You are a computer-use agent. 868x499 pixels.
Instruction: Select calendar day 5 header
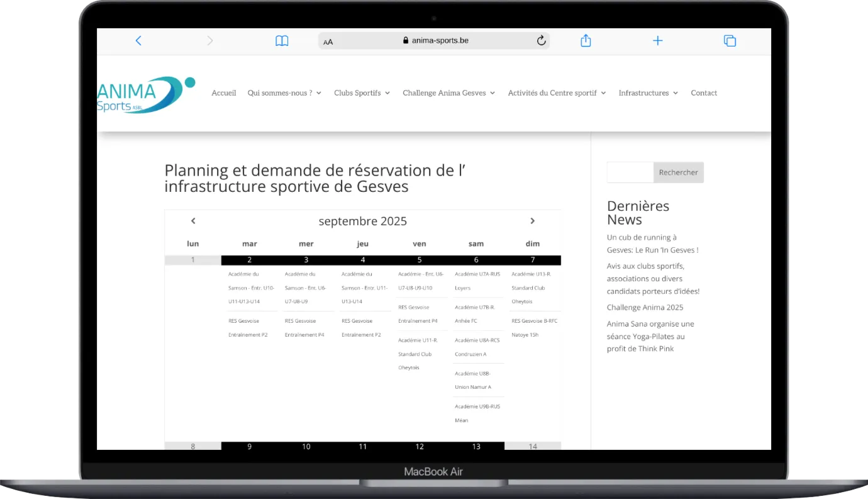click(420, 260)
